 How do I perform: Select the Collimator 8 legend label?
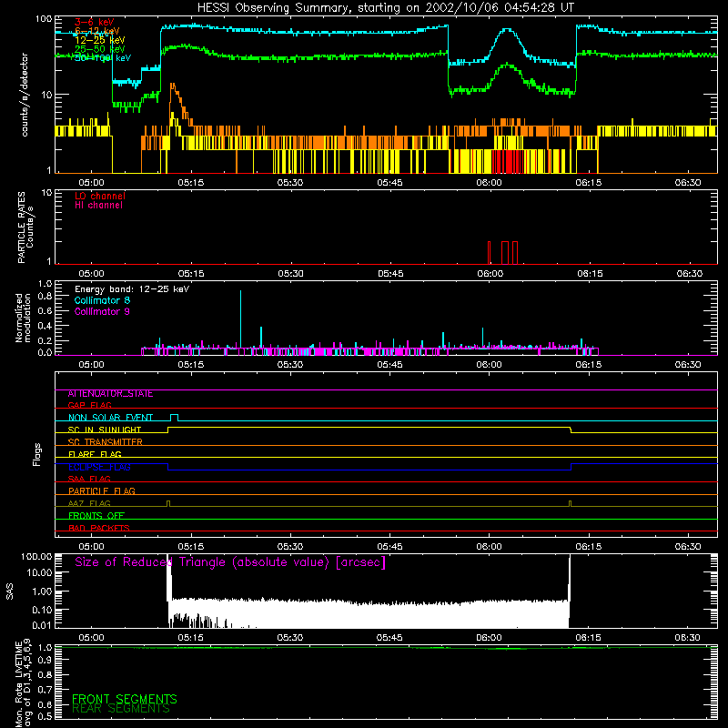coord(102,300)
